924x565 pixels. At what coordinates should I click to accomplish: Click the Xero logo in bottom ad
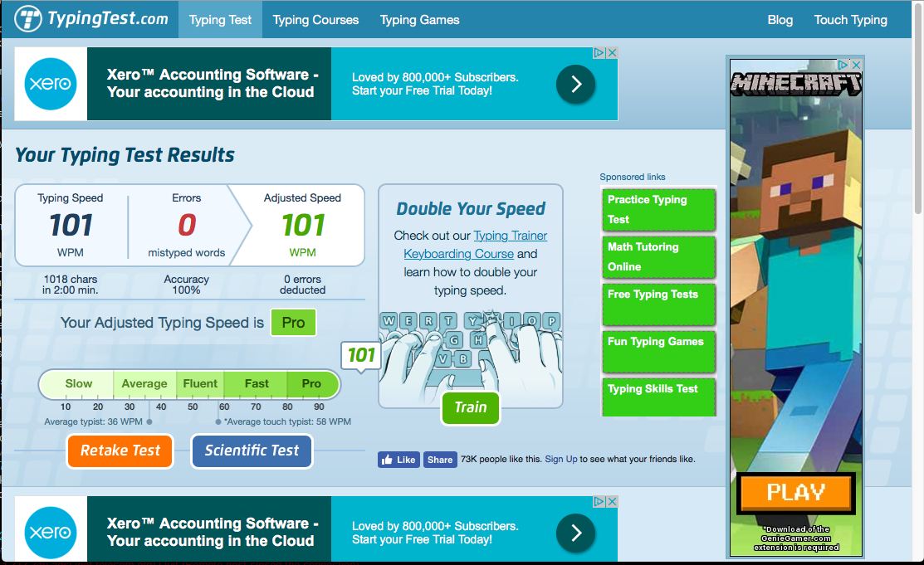click(51, 533)
